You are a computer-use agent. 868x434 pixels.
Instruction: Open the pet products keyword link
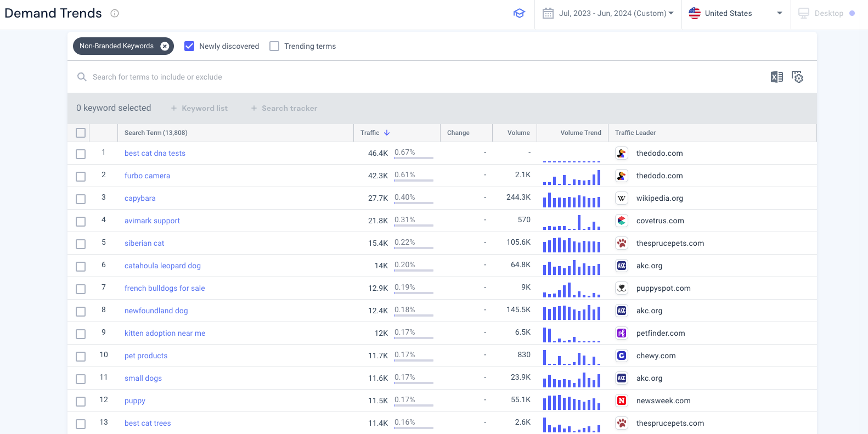(146, 356)
